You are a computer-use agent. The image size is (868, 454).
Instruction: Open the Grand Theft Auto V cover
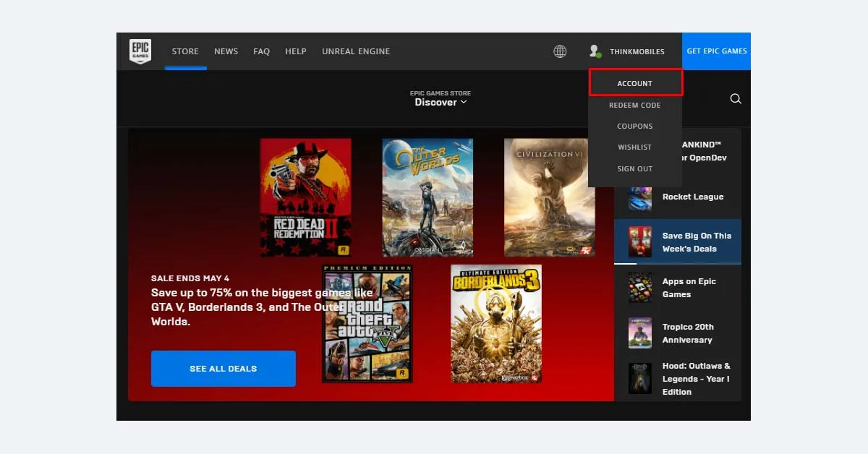[x=367, y=323]
